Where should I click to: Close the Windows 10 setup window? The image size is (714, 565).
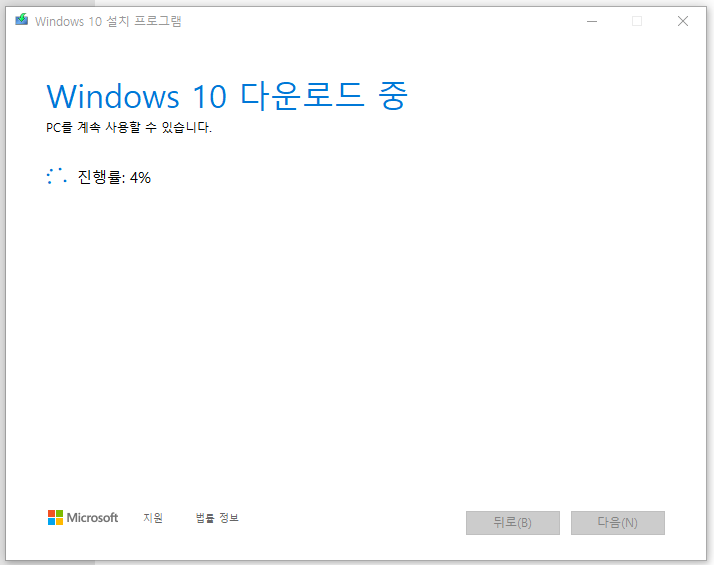coord(683,21)
